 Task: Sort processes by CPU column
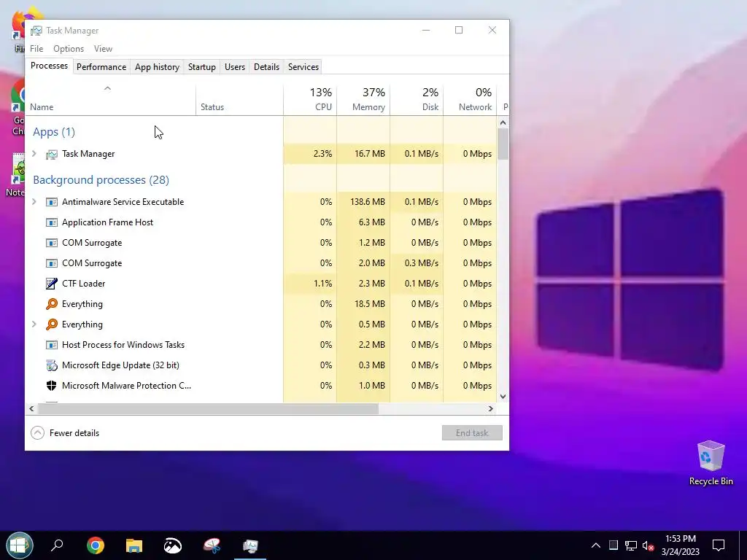pos(310,100)
